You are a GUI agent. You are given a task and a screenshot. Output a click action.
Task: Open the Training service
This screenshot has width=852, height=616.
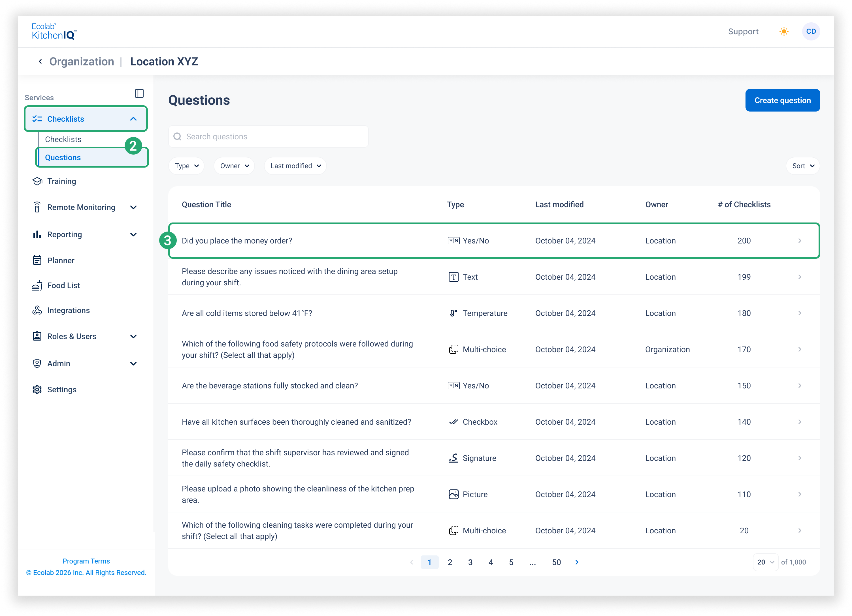click(x=62, y=181)
